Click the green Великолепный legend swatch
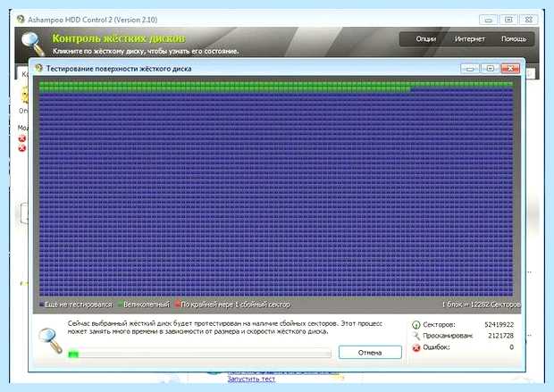 click(x=120, y=304)
